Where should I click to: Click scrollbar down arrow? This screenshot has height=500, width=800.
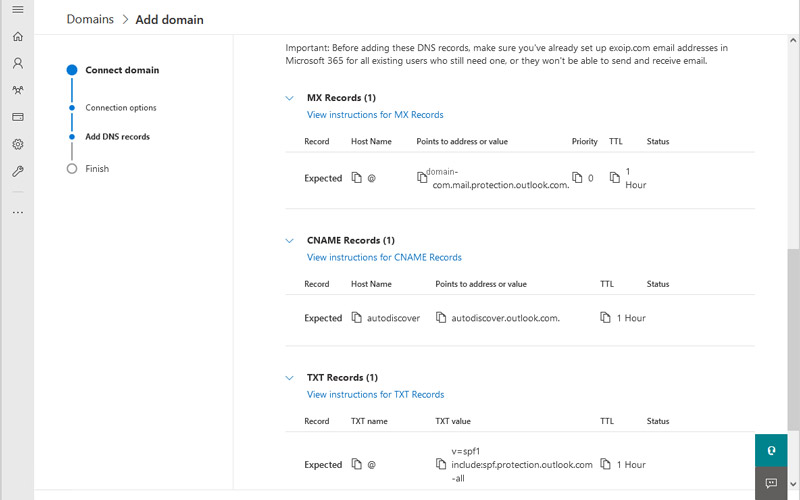pos(793,484)
